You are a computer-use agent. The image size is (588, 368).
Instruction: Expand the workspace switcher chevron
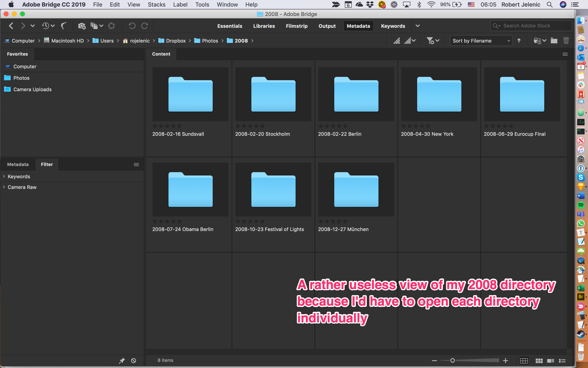coord(418,26)
